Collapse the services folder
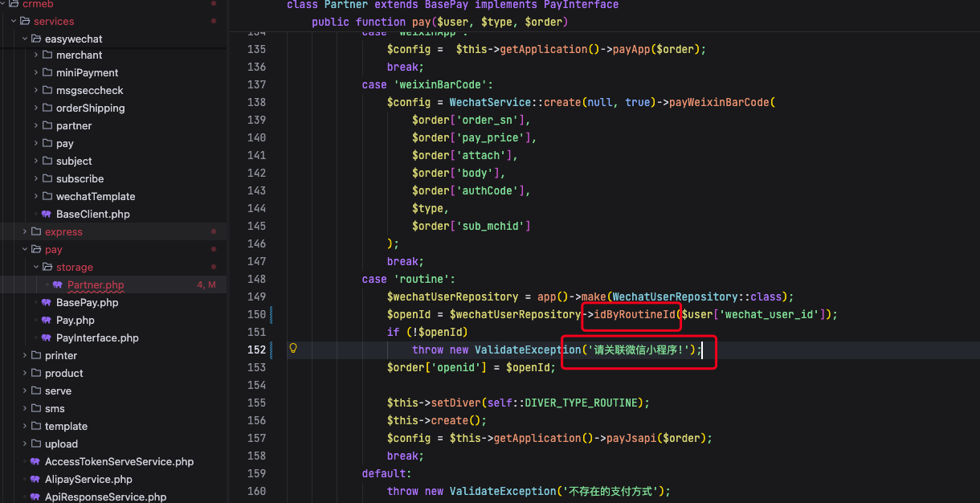Screen dimensions: 980x503 coord(14,21)
